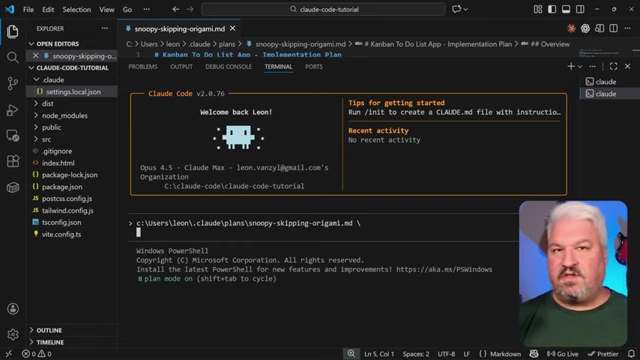Open the Extensions view
640x360 pixels.
tap(13, 161)
